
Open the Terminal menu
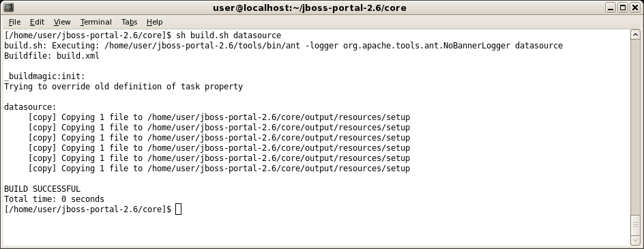pos(96,23)
